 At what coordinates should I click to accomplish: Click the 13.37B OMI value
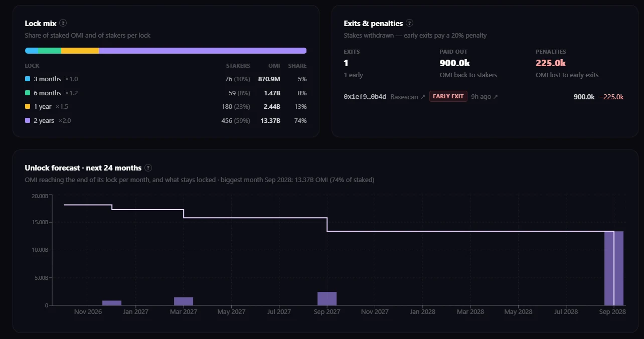(270, 121)
